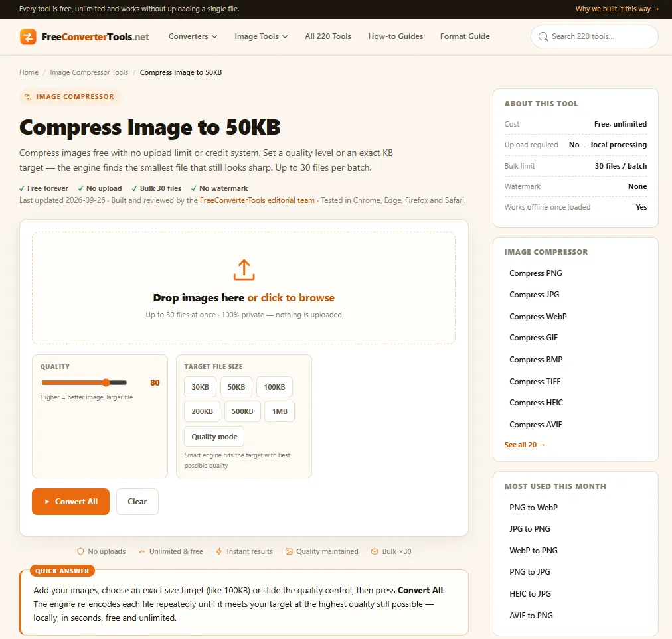Open JPG to PNG converter
The height and width of the screenshot is (639, 672).
(x=530, y=529)
